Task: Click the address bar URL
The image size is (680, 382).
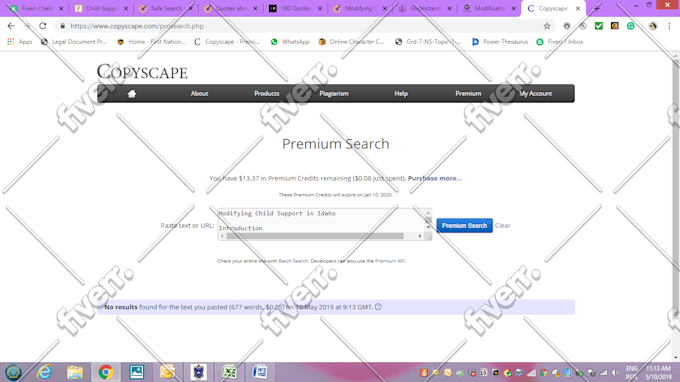Action: [137, 26]
